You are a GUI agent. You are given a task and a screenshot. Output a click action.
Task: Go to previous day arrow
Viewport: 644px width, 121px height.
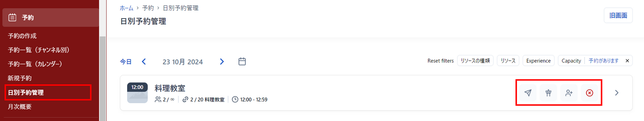[144, 62]
